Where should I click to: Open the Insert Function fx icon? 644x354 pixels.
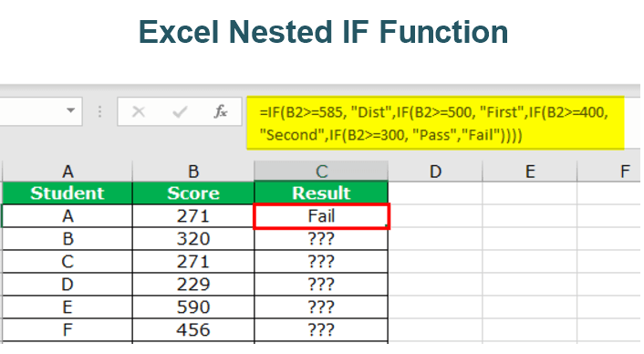[x=221, y=111]
